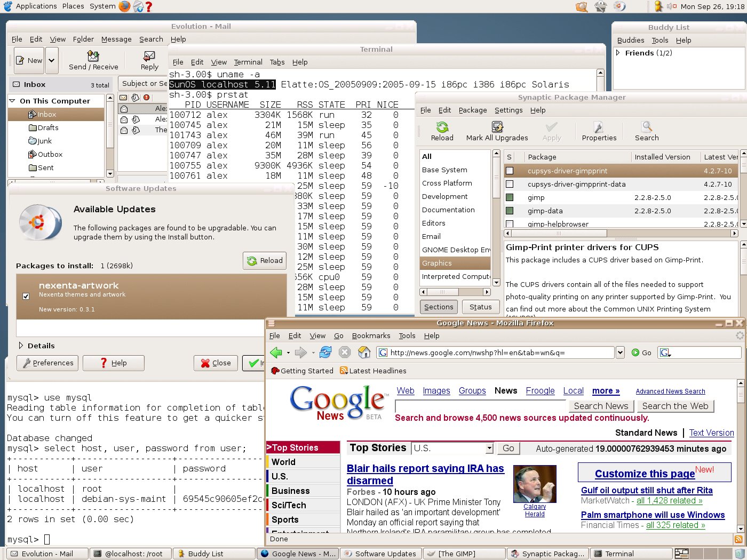This screenshot has width=747, height=560.
Task: Open Customize this page link
Action: 645,474
